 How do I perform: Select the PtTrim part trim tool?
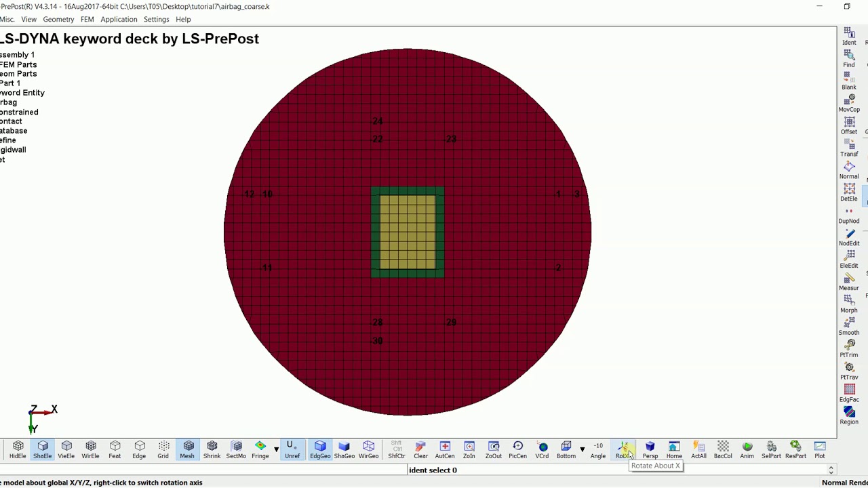(x=849, y=350)
